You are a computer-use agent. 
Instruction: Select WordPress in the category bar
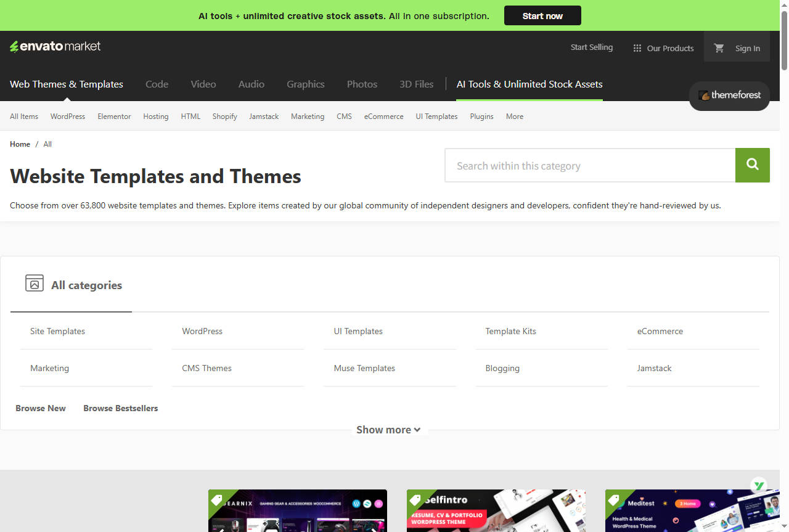(x=67, y=116)
